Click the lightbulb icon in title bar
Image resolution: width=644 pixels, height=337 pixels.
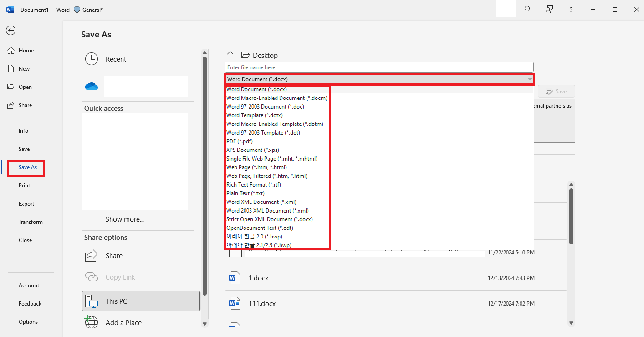527,10
